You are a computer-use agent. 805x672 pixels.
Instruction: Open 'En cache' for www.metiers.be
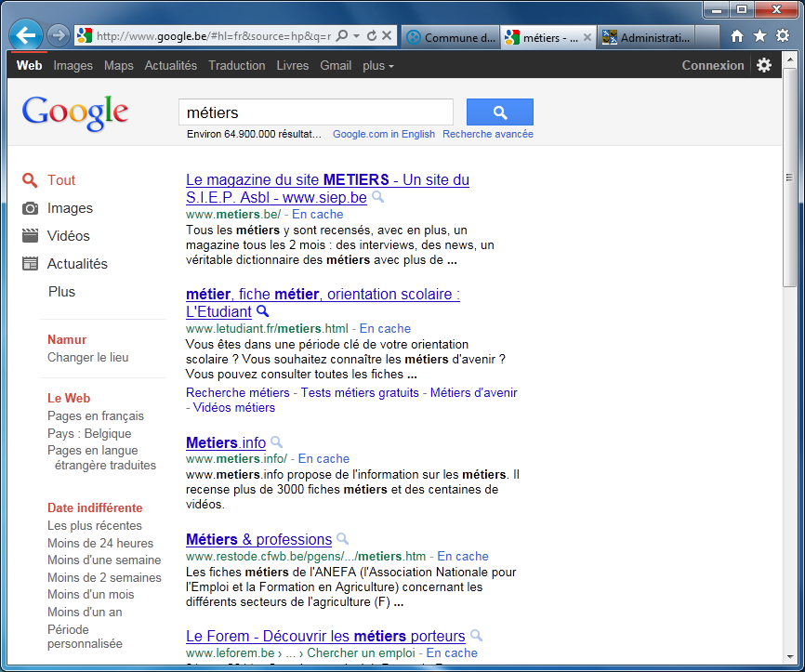(x=317, y=214)
